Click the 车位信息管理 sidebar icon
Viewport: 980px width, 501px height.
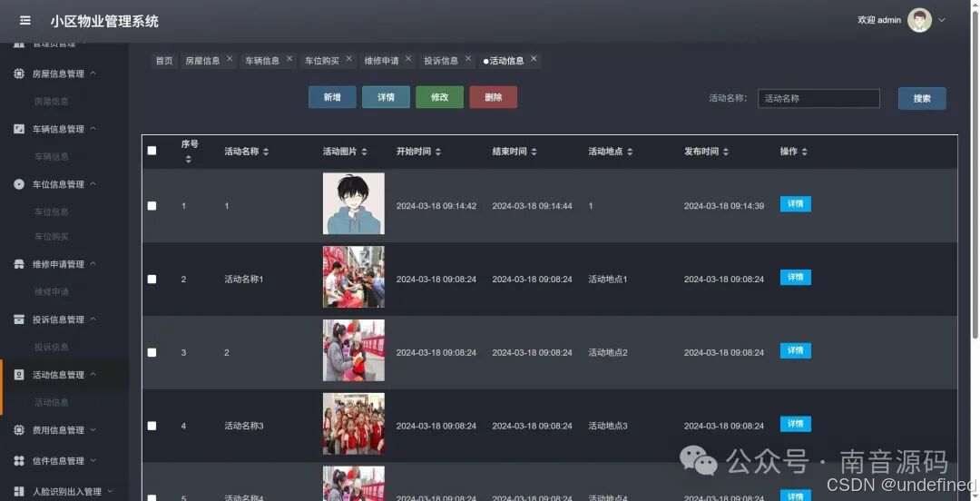click(x=19, y=184)
